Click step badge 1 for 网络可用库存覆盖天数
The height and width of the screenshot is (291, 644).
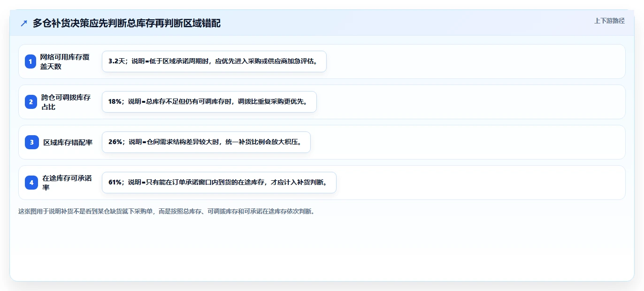coord(31,61)
